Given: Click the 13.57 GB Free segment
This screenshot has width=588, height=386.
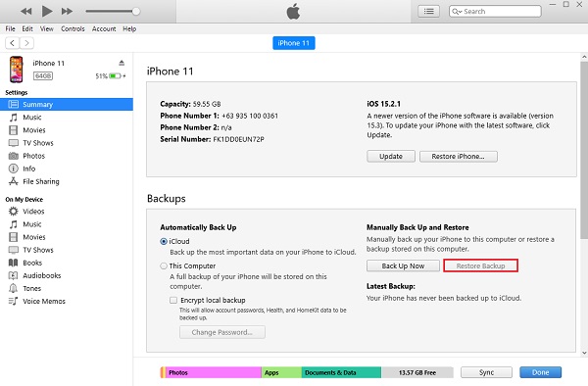Looking at the screenshot, I should pyautogui.click(x=417, y=372).
